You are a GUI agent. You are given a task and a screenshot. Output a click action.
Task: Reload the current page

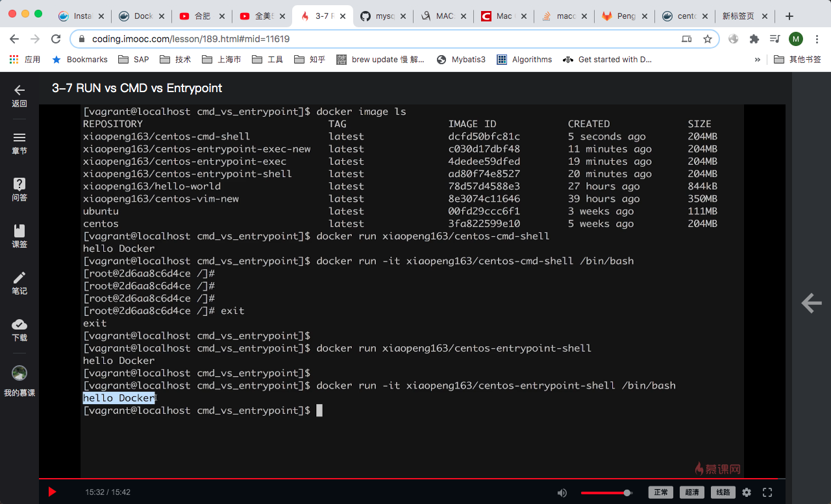point(56,39)
